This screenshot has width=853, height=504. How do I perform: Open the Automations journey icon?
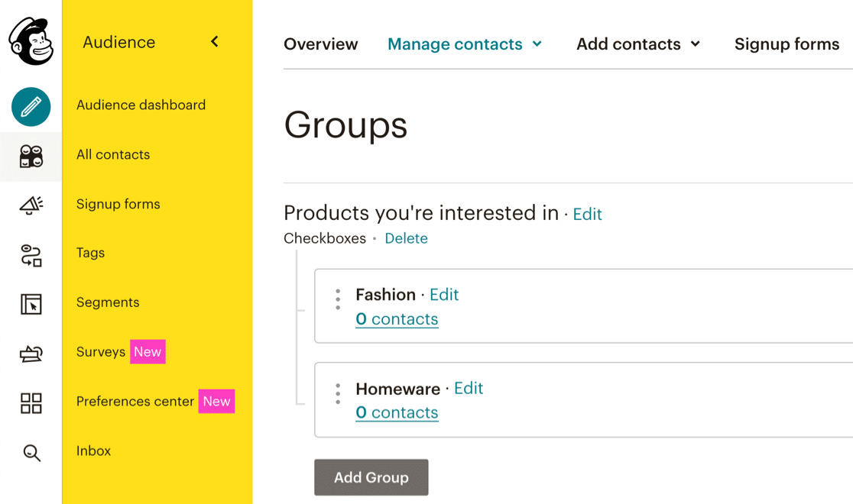[x=31, y=256]
